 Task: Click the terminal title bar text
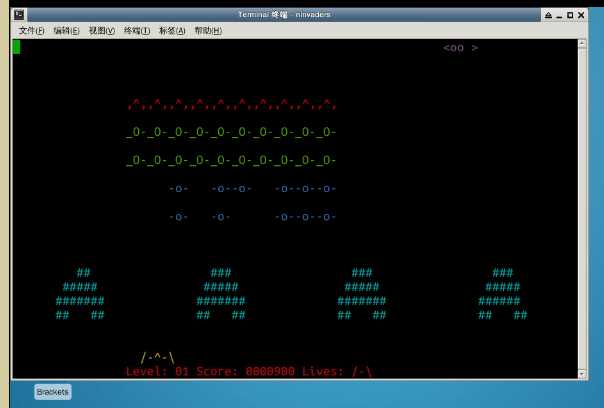point(284,15)
